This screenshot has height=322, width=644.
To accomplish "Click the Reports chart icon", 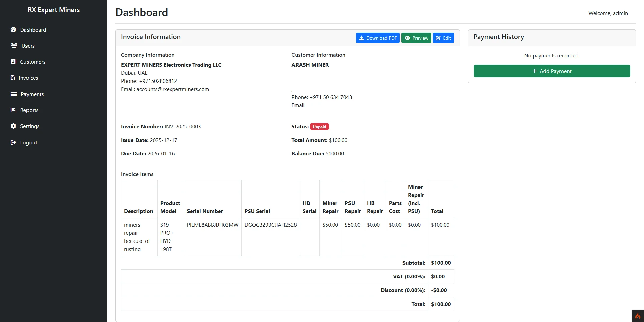I will (x=13, y=110).
